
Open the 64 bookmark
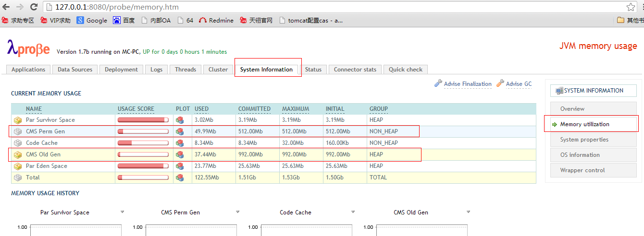coord(186,20)
